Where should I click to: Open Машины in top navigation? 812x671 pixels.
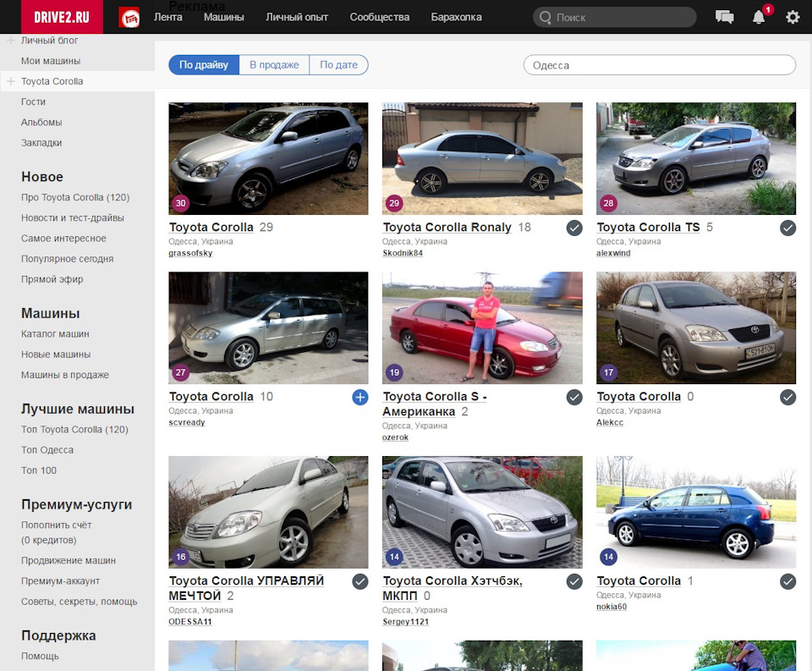223,17
